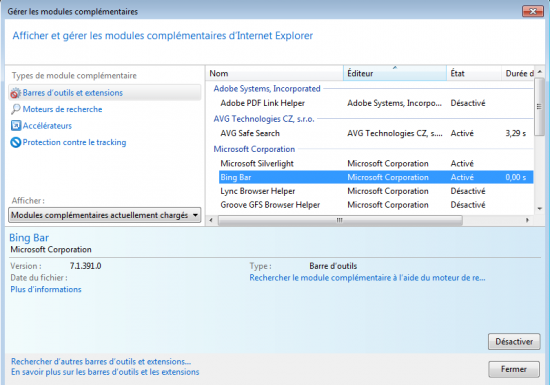Click the vertical scrollbar down arrow
The height and width of the screenshot is (385, 550).
pos(539,209)
